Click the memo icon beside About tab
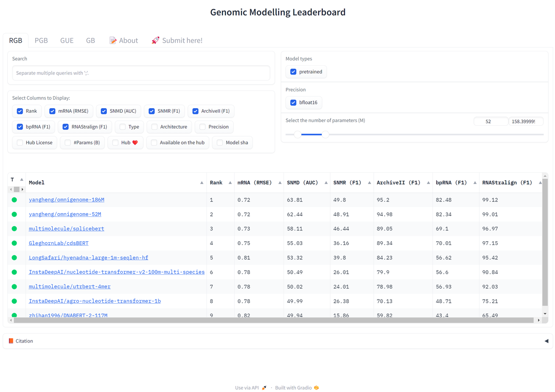This screenshot has width=555, height=392. point(112,40)
